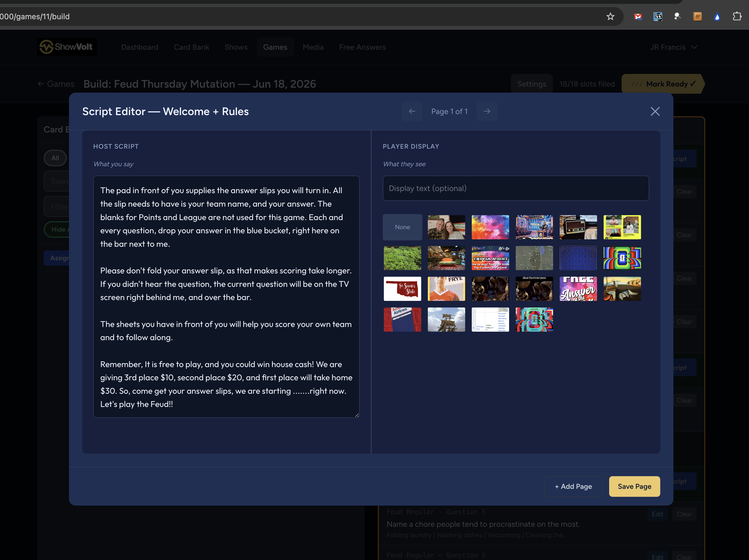The width and height of the screenshot is (749, 560).
Task: Select the green foliage thumbnail
Action: pos(402,258)
